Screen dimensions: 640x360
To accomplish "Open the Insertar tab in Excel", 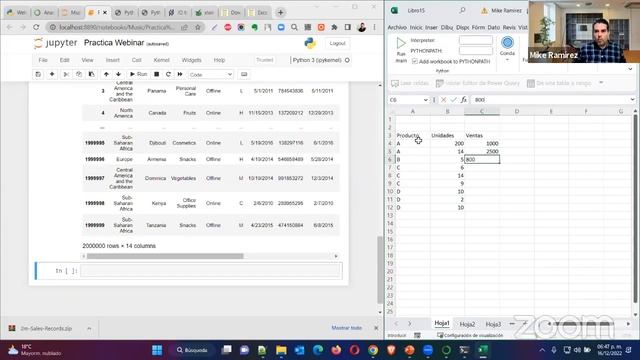I will (x=431, y=27).
